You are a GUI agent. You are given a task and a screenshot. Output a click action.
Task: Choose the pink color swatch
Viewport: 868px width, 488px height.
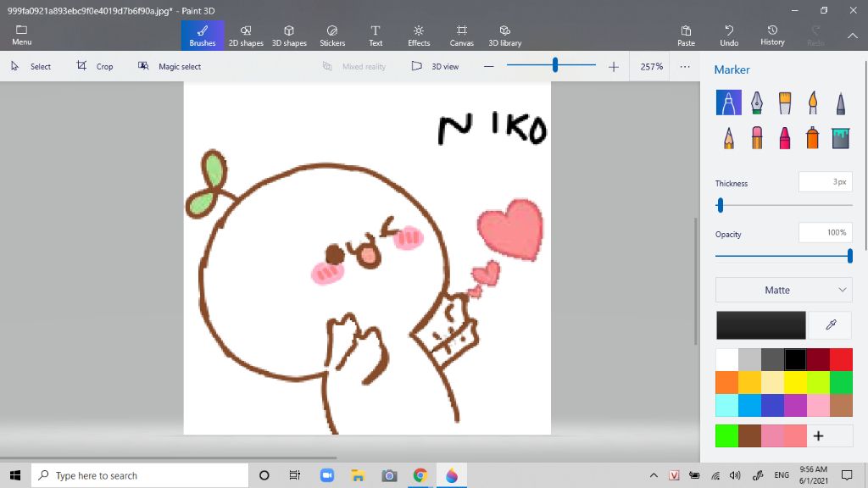[x=818, y=405]
